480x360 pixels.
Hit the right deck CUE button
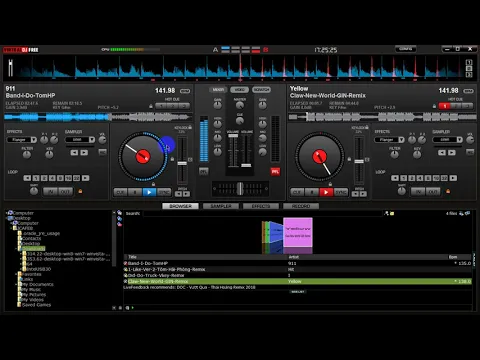coord(297,192)
